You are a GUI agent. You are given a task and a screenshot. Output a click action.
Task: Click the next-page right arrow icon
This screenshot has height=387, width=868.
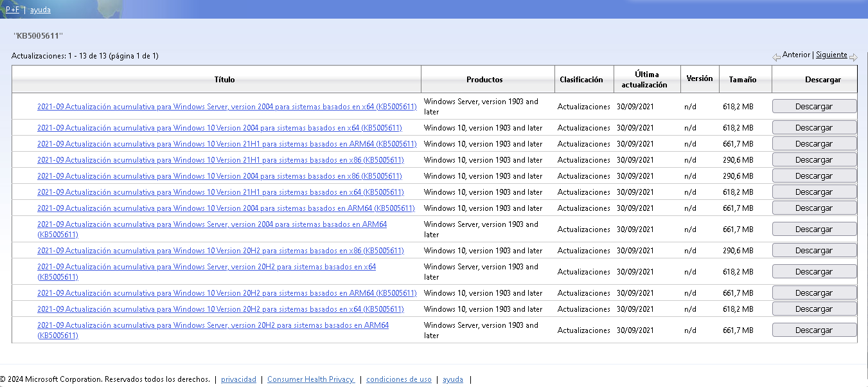(x=853, y=57)
